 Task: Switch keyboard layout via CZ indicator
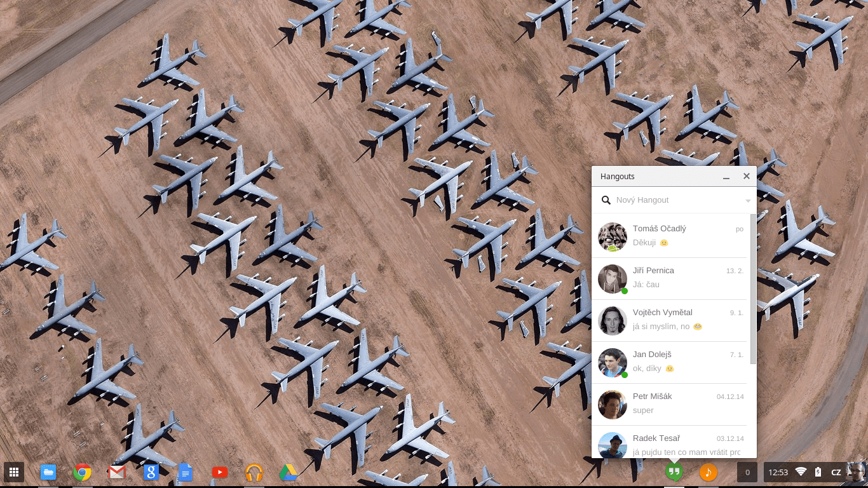[x=836, y=472]
